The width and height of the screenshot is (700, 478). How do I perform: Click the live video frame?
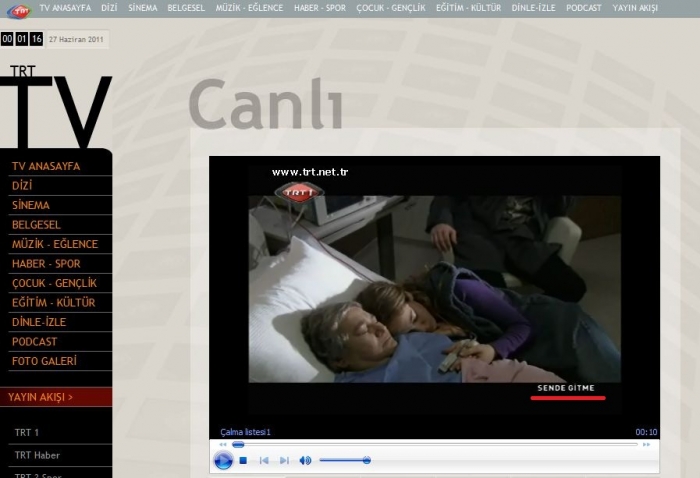pos(434,288)
